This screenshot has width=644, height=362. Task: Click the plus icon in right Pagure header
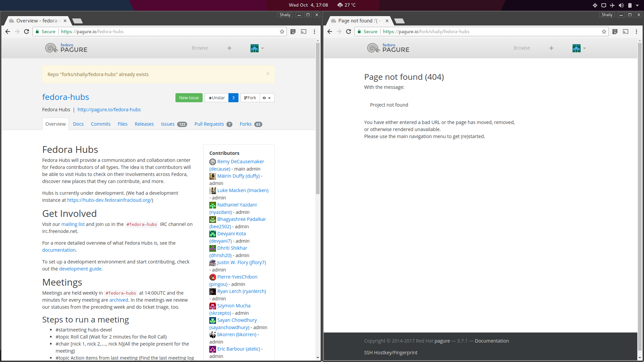(x=551, y=48)
